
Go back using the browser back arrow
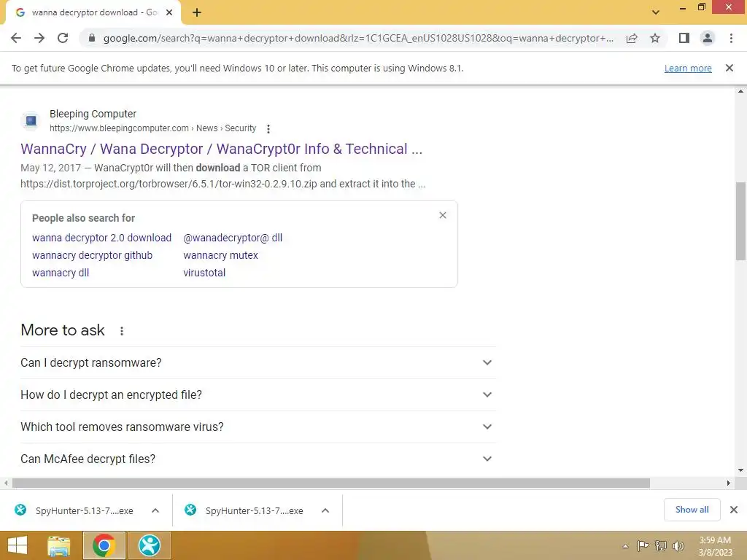16,38
